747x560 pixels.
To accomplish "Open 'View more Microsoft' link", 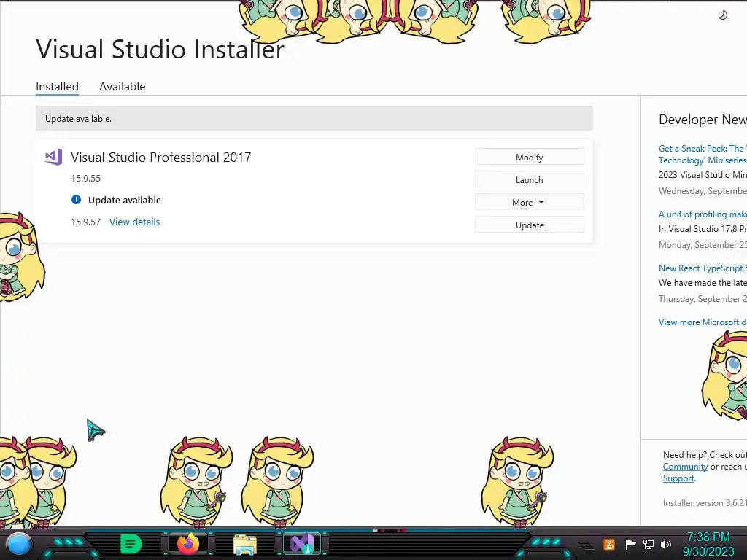I will [x=703, y=322].
